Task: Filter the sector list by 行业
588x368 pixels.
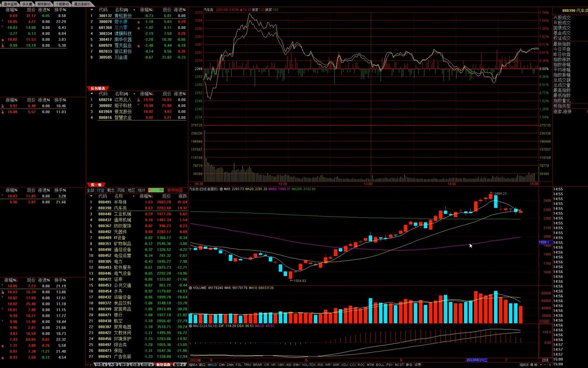Action: point(101,190)
